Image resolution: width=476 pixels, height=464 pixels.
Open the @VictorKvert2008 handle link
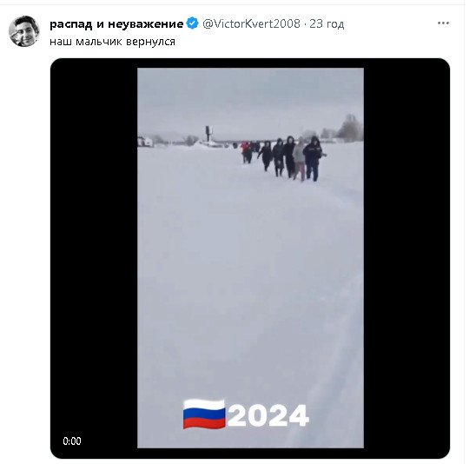251,23
